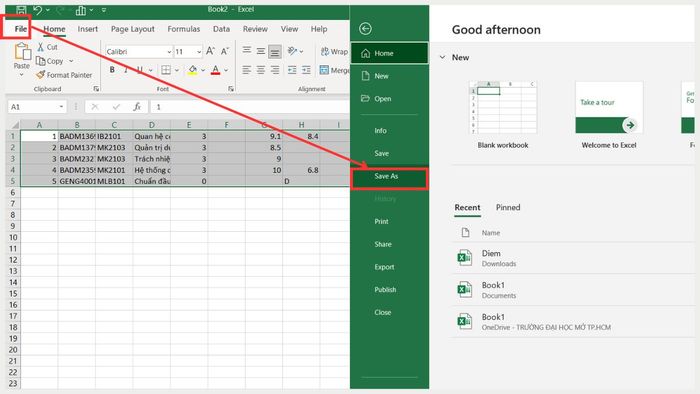Select Save As in Backstage menu
The image size is (700, 394).
click(x=389, y=176)
